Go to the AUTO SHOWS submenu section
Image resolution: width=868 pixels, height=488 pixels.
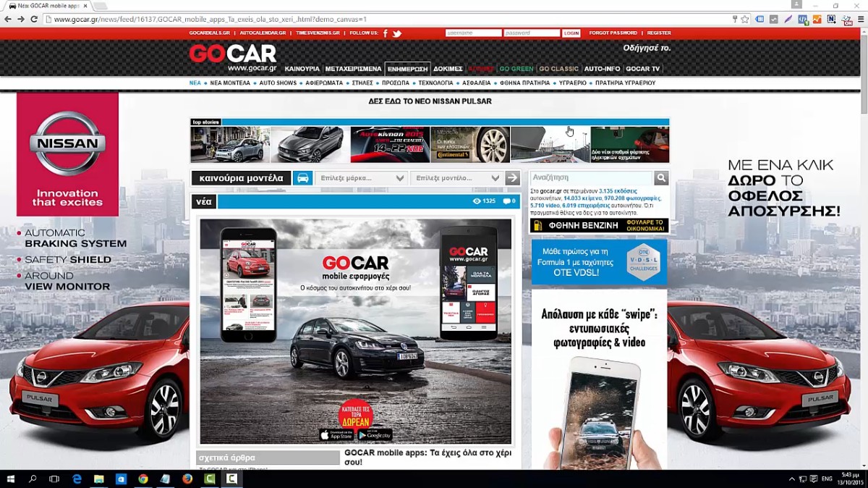278,83
